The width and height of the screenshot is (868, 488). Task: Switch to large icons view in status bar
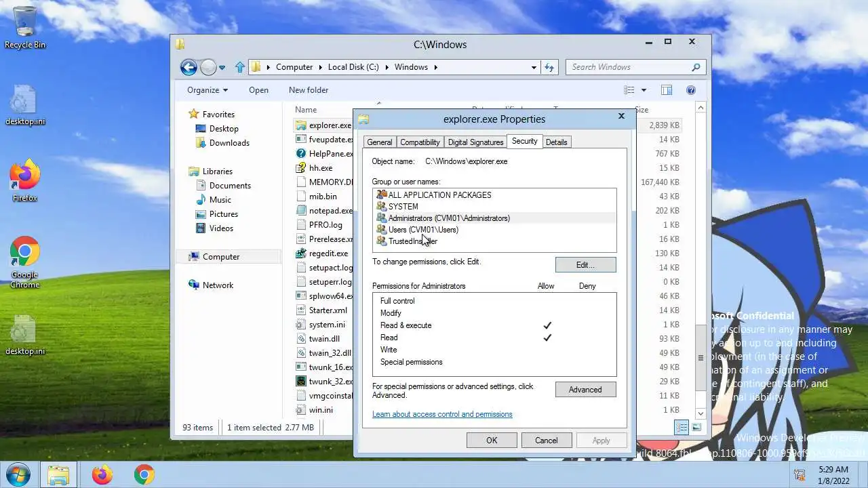tap(696, 427)
